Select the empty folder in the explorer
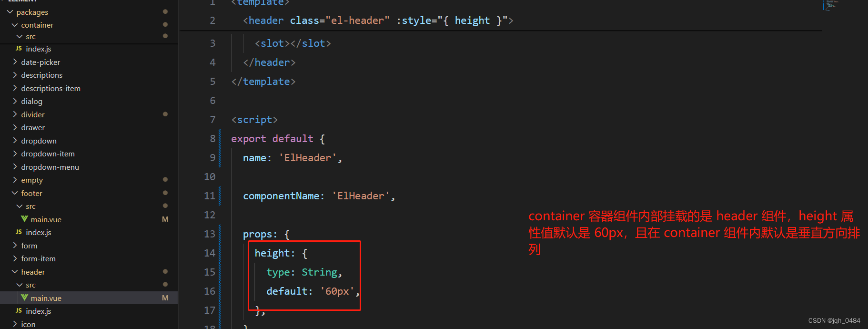This screenshot has width=868, height=329. [x=31, y=180]
